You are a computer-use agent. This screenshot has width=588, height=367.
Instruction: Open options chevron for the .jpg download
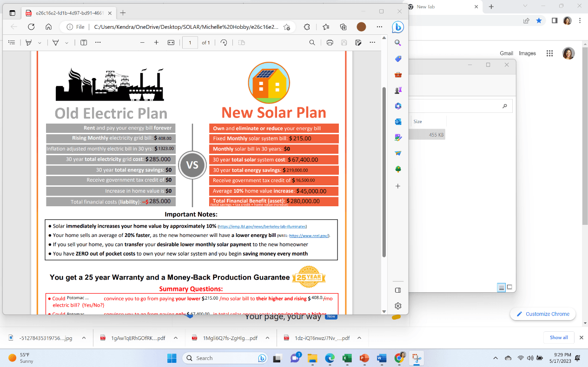pos(84,338)
